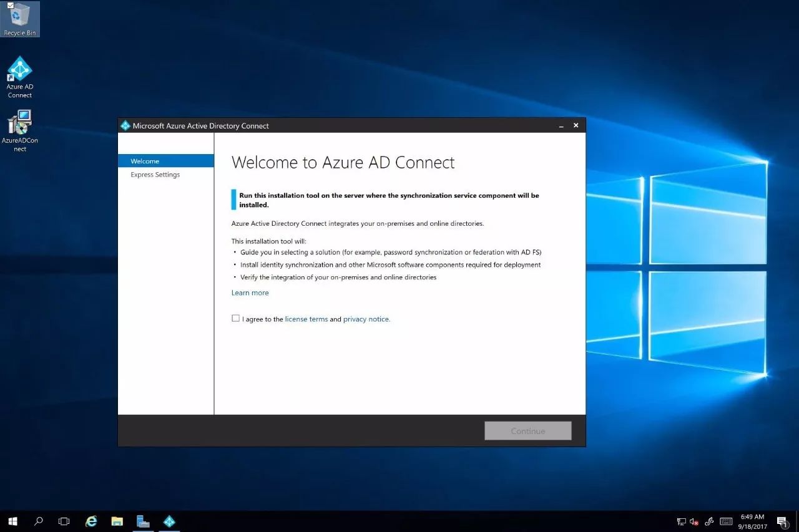
Task: Open Server Manager from the taskbar
Action: [x=143, y=521]
